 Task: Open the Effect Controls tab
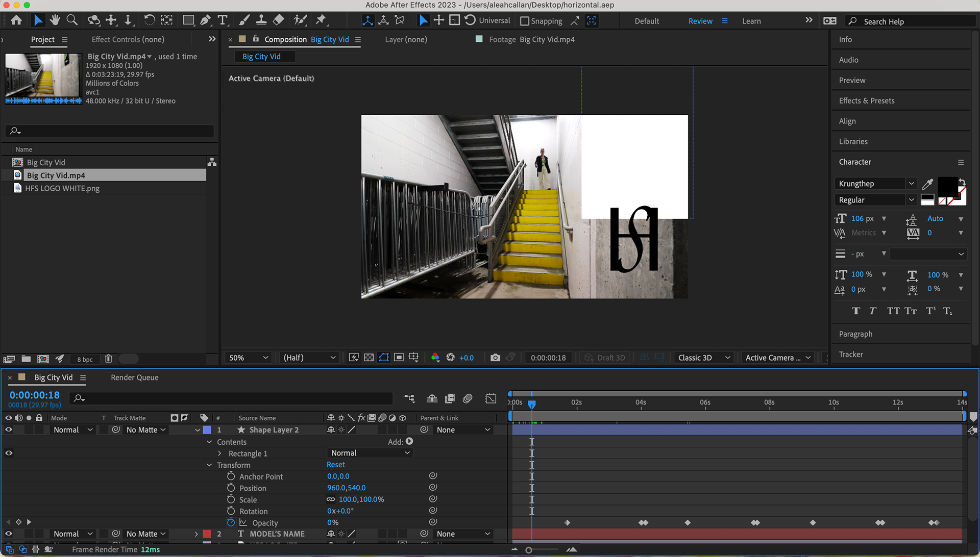click(x=128, y=39)
